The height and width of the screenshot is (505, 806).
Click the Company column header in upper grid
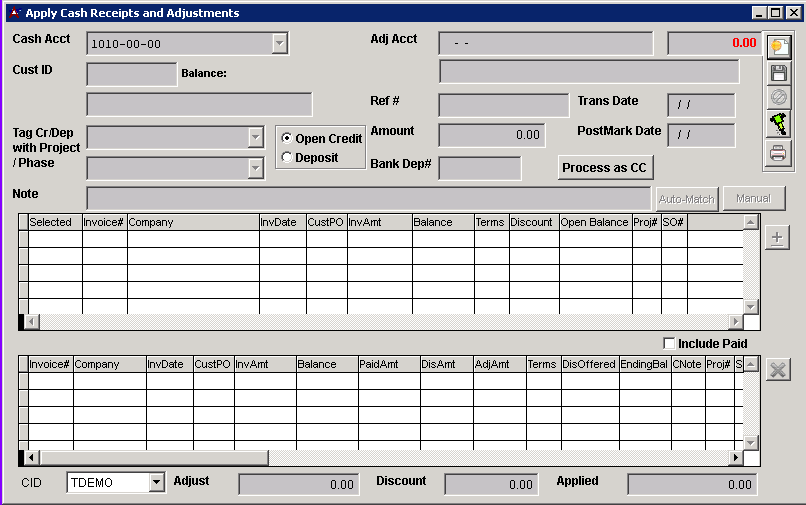(192, 222)
